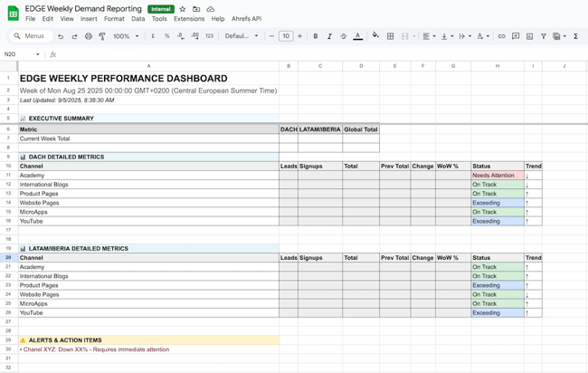Select the Needs Attention status cell

(x=498, y=176)
